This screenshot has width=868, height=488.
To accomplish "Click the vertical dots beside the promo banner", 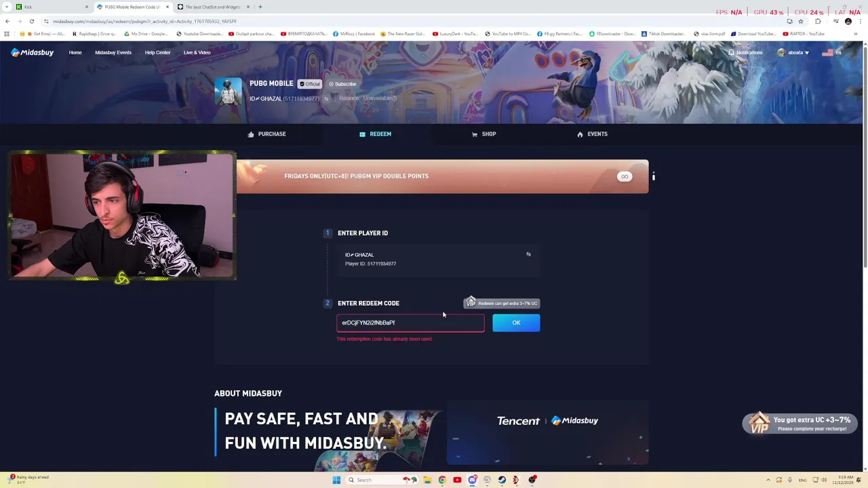I will [653, 177].
